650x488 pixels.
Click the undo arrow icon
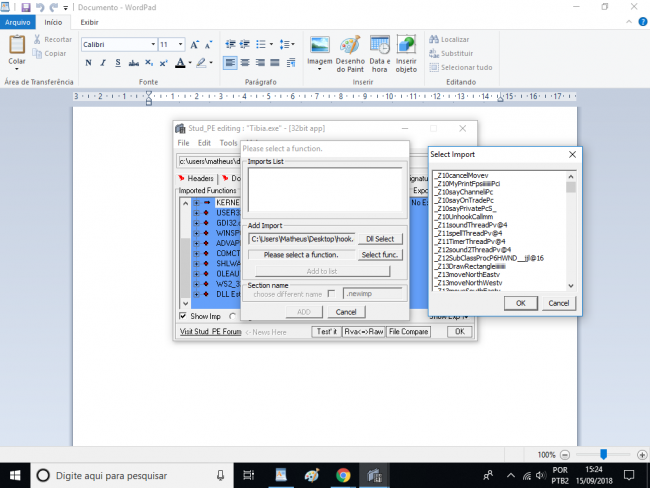click(40, 7)
